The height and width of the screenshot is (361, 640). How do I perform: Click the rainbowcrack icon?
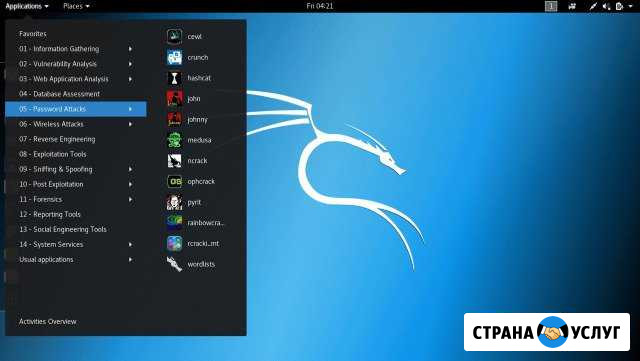(175, 223)
